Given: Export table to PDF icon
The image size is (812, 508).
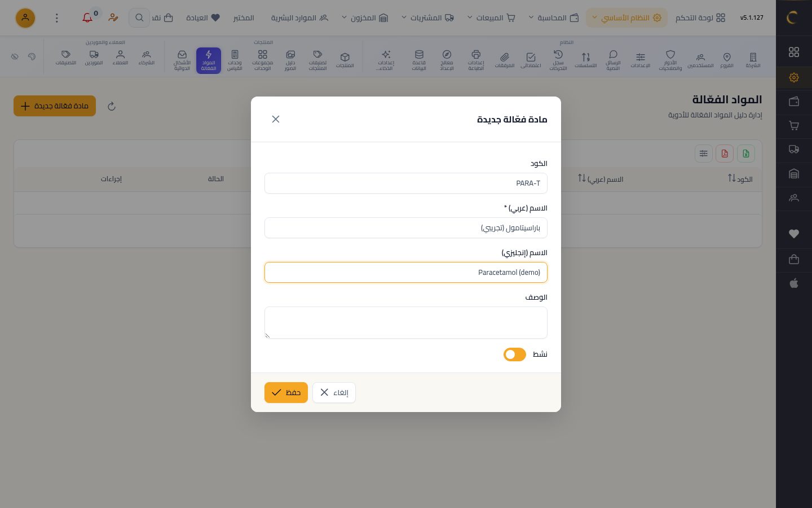Looking at the screenshot, I should 725,154.
